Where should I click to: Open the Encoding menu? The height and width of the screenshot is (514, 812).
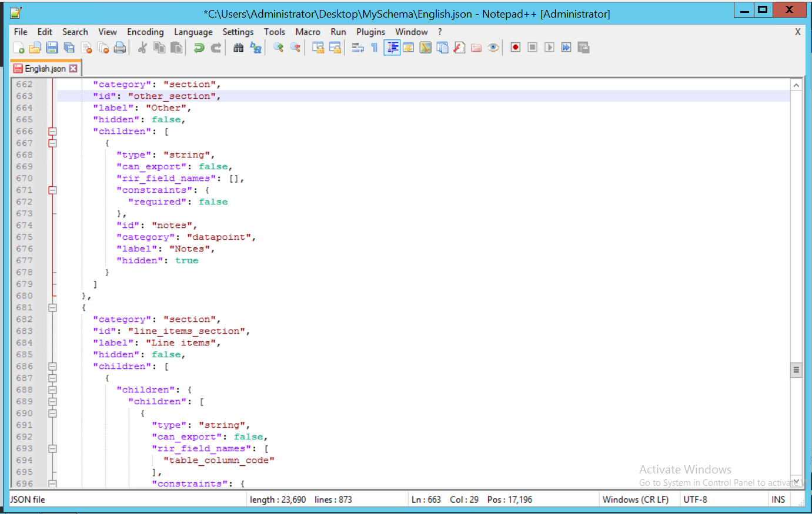[145, 32]
